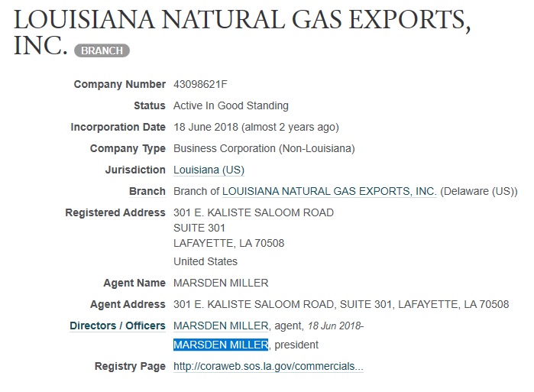534x392 pixels.
Task: Click SUITE 301 line of registered address
Action: [x=199, y=228]
